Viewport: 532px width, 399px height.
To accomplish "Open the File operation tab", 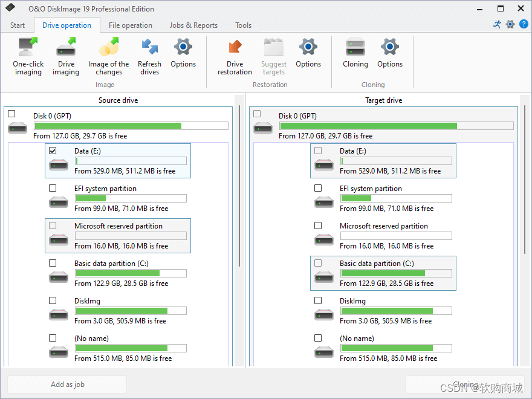I will point(131,25).
